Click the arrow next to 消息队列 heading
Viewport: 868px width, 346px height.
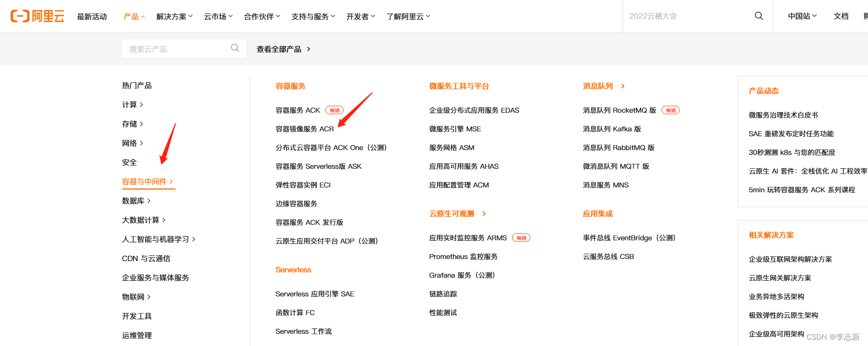(623, 86)
